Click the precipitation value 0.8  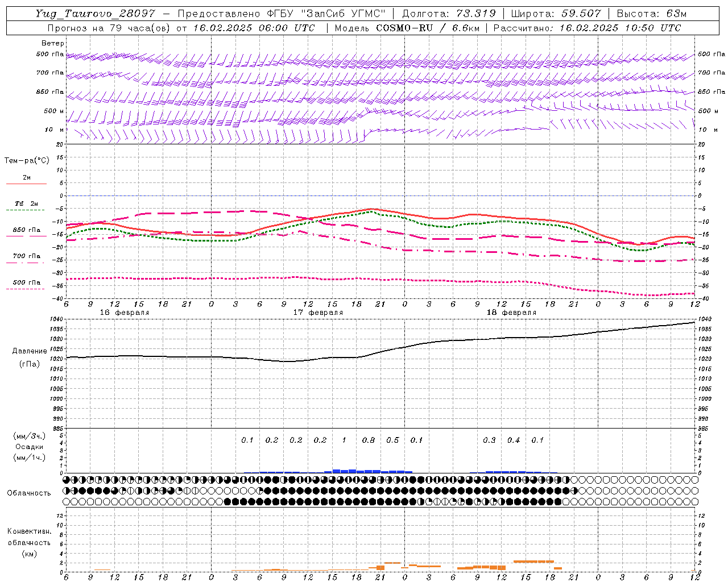369,440
